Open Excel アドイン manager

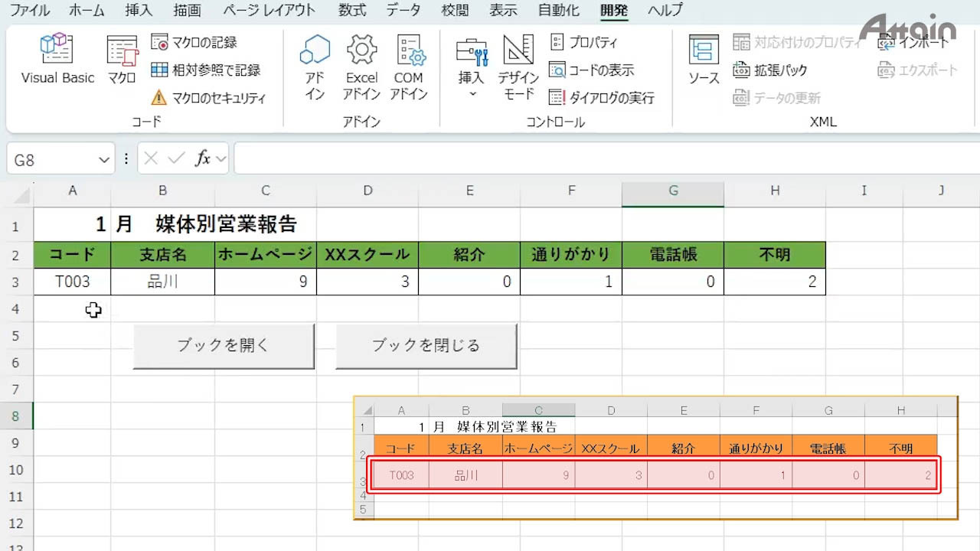click(x=361, y=67)
